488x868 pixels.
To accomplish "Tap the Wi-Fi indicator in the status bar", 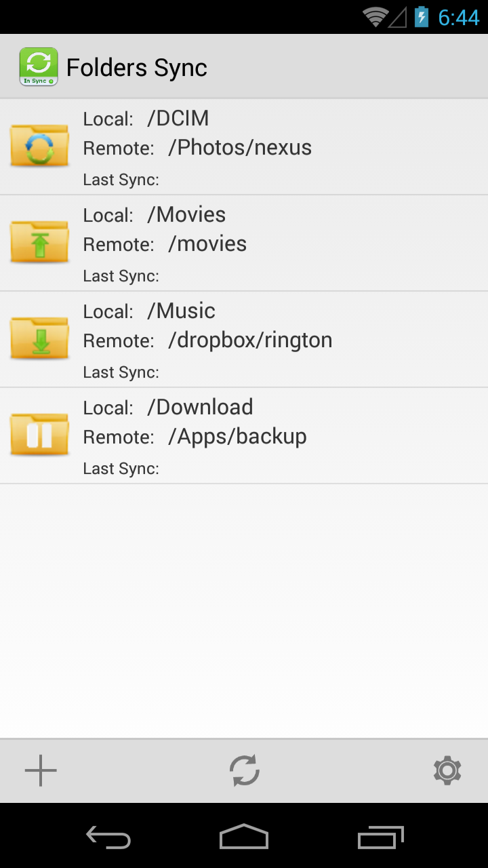I will (x=375, y=16).
